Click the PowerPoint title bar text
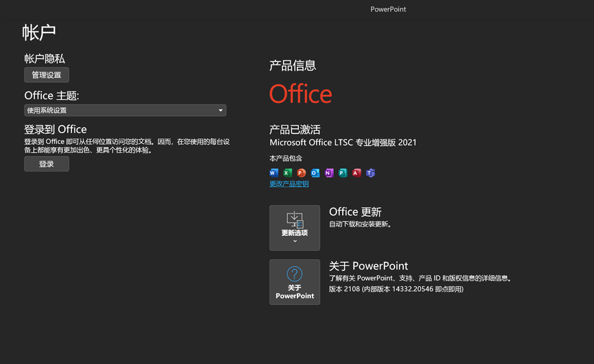Screen dimensions: 594x364 coord(388,9)
